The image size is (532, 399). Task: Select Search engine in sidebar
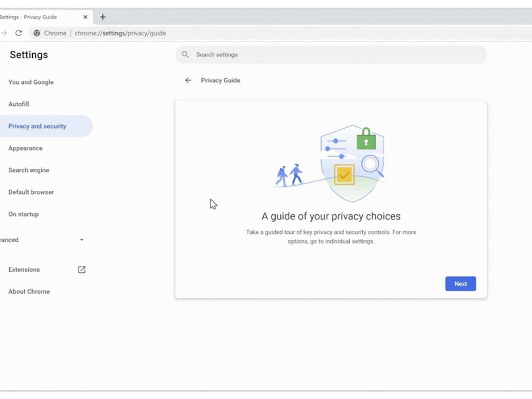[29, 170]
